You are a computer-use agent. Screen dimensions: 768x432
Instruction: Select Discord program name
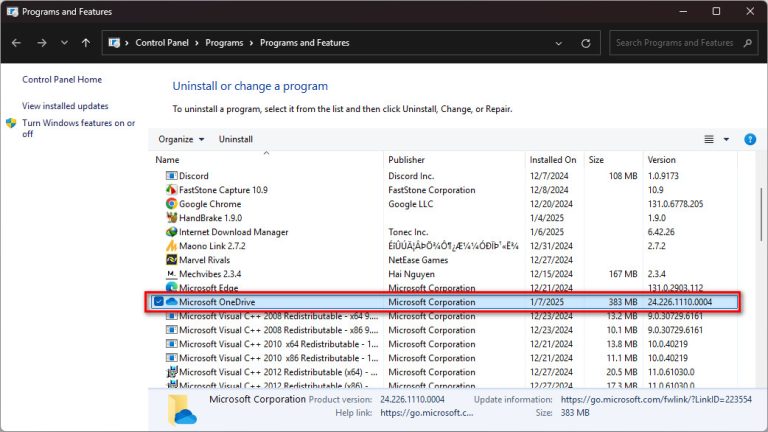tap(193, 176)
